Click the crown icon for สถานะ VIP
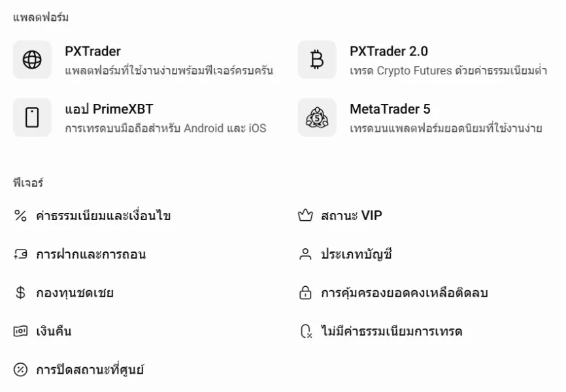The width and height of the screenshot is (566, 392). (305, 216)
